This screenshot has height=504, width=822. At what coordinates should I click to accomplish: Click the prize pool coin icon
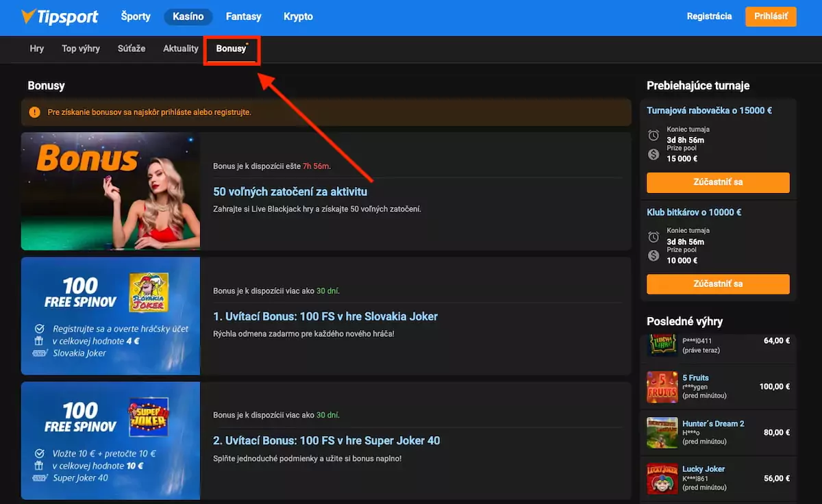point(655,153)
